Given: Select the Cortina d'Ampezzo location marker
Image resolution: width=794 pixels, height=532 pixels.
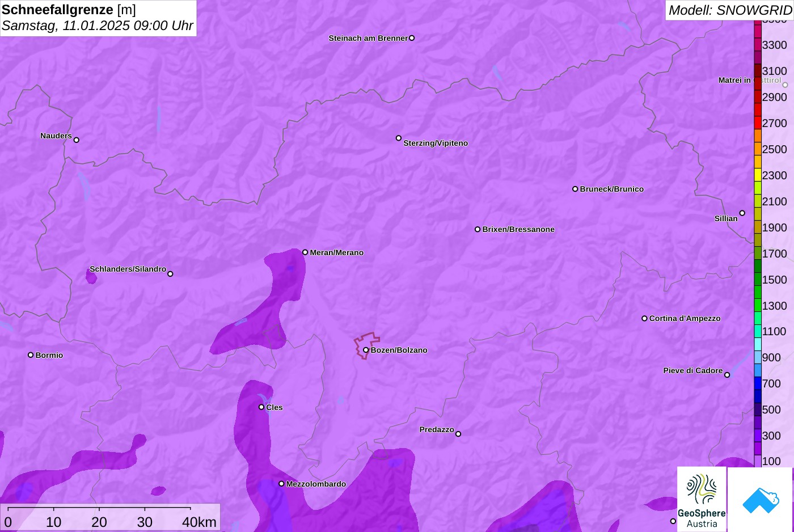Looking at the screenshot, I should [x=644, y=318].
